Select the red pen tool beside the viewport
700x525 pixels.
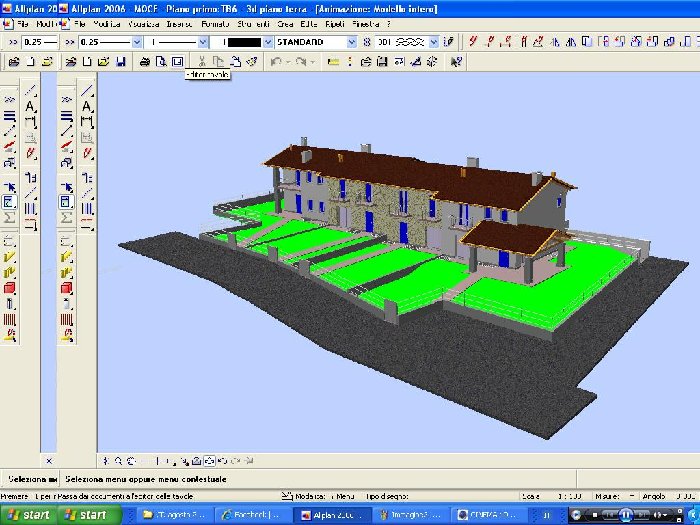click(x=87, y=153)
